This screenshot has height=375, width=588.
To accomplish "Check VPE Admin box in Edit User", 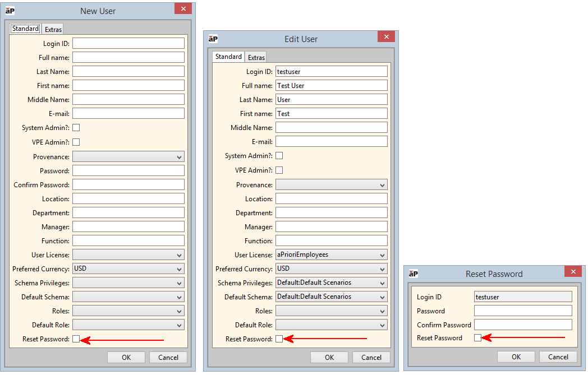I will pyautogui.click(x=279, y=170).
